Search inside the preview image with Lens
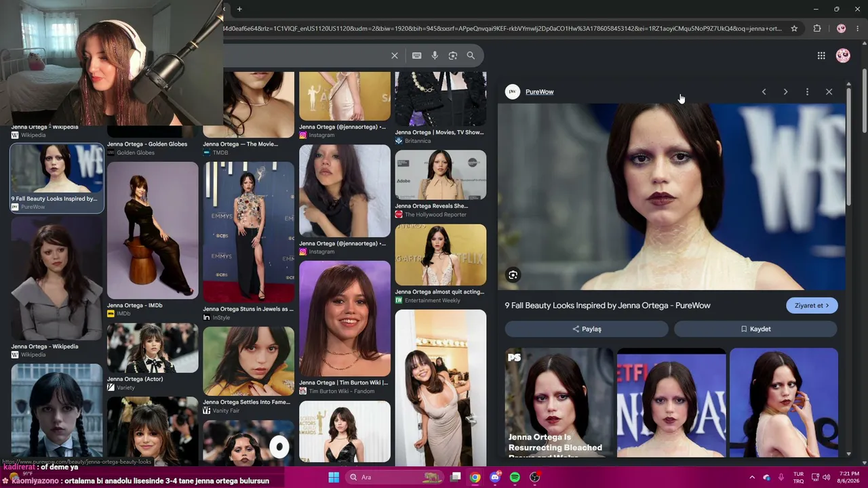This screenshot has width=868, height=488. pos(513,274)
